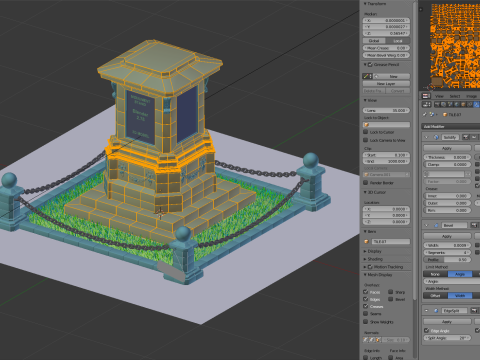This screenshot has height=360, width=480.
Task: Enable the Lock to Cursor checkbox
Action: click(x=366, y=132)
